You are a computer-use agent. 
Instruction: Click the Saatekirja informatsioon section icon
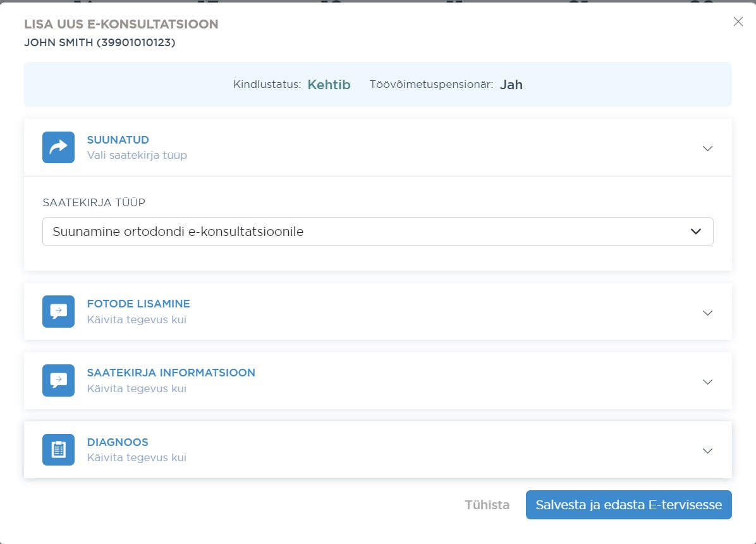[58, 381]
